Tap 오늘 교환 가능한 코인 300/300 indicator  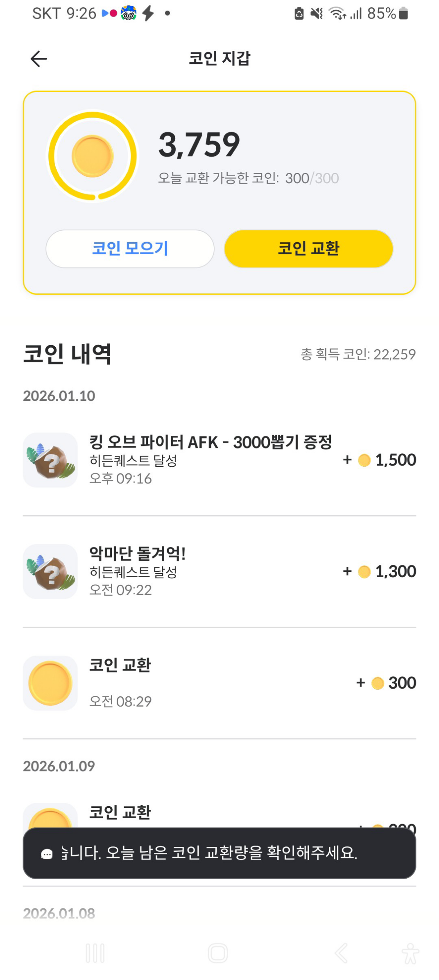pyautogui.click(x=249, y=178)
